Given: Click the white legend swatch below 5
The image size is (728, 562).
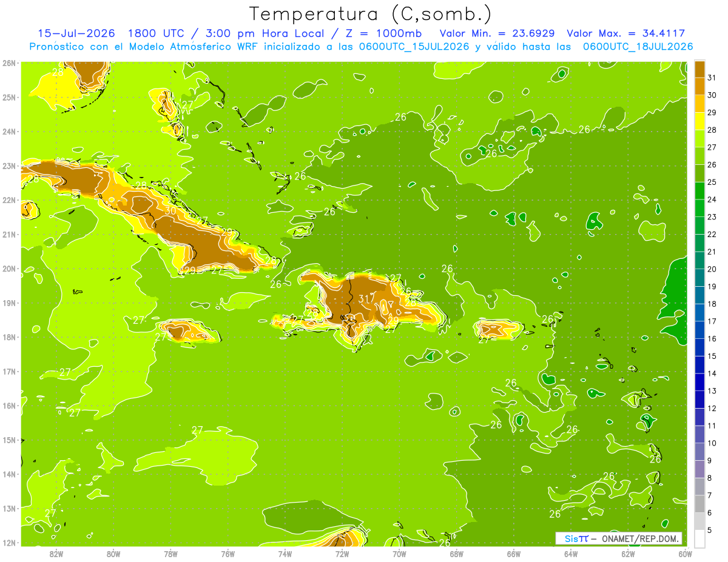Looking at the screenshot, I should point(699,538).
